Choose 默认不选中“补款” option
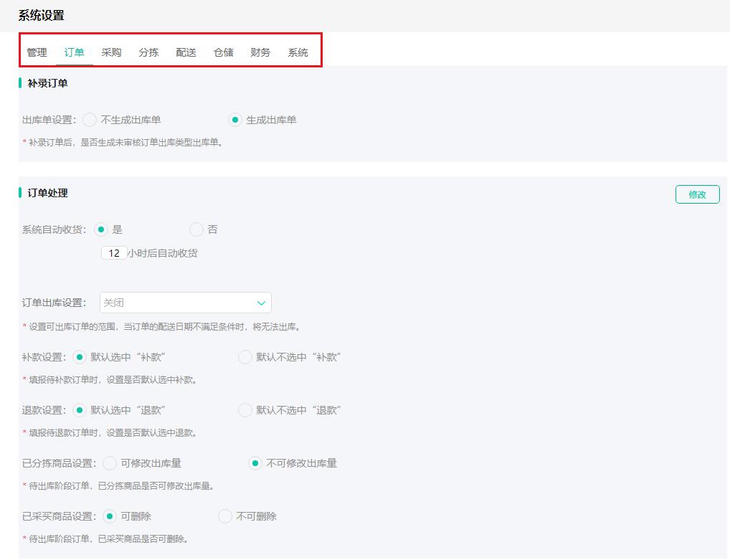This screenshot has height=560, width=730. (244, 356)
